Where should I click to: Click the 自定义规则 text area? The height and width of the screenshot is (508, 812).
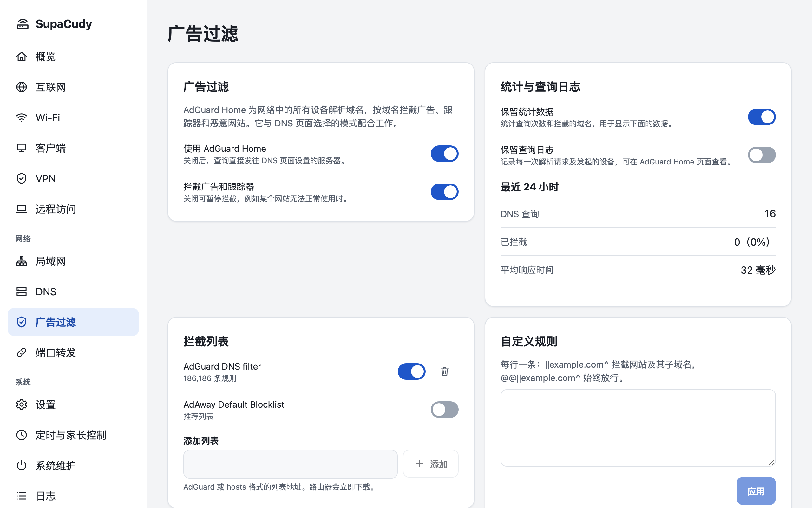638,428
